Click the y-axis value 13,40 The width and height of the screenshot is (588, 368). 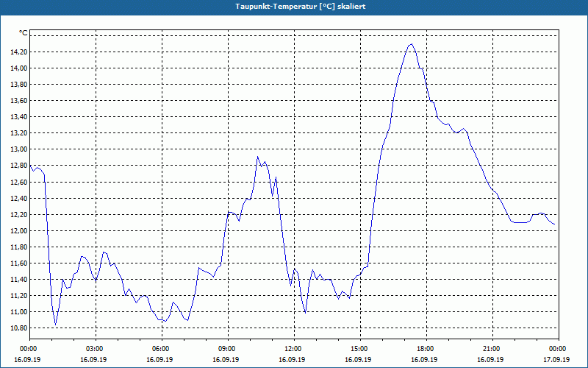coord(20,117)
